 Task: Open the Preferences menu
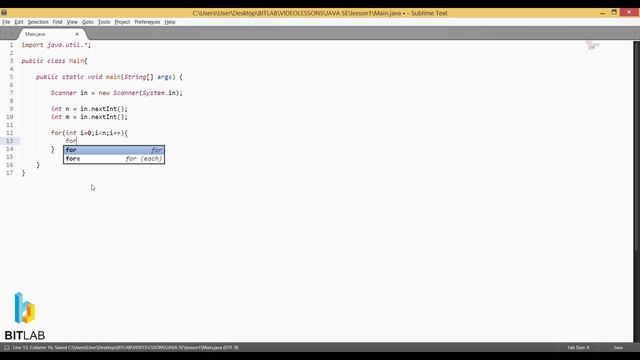pos(147,22)
